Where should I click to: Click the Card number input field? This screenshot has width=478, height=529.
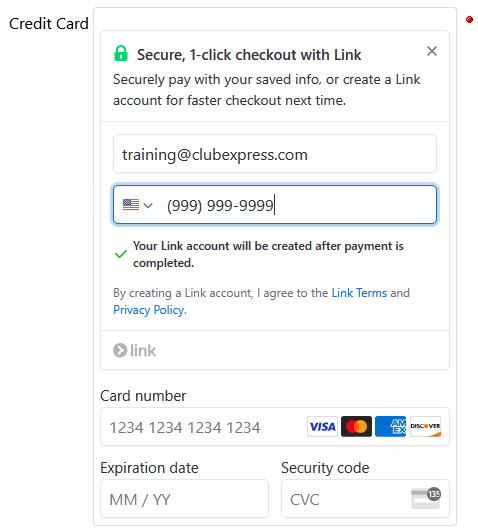click(275, 426)
